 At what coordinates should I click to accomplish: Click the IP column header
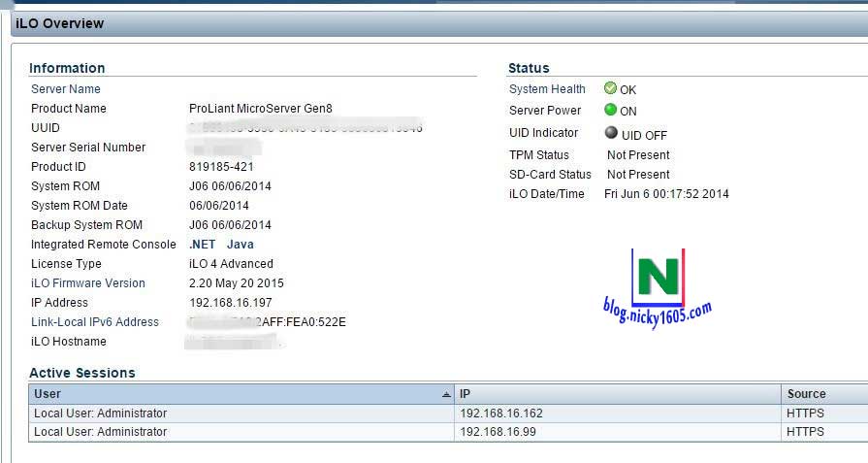(618, 394)
